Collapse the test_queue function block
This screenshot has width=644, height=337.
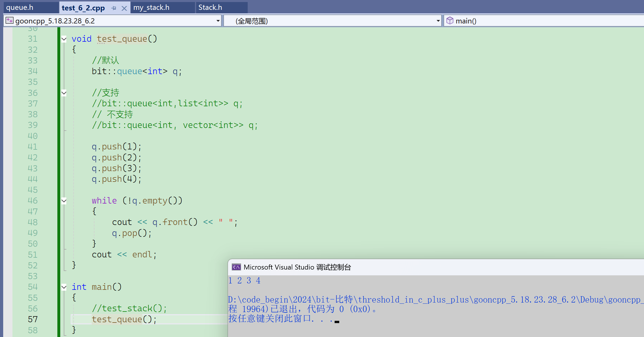click(x=64, y=39)
